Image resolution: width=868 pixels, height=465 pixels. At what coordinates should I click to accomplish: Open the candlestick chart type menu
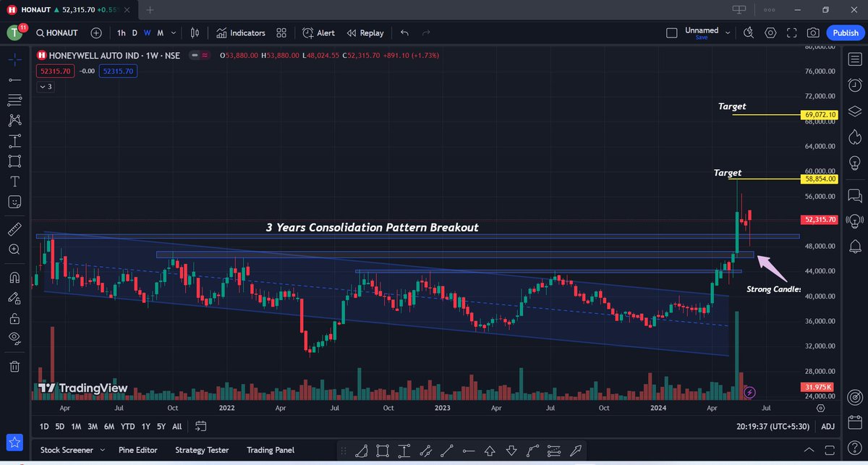click(x=195, y=33)
